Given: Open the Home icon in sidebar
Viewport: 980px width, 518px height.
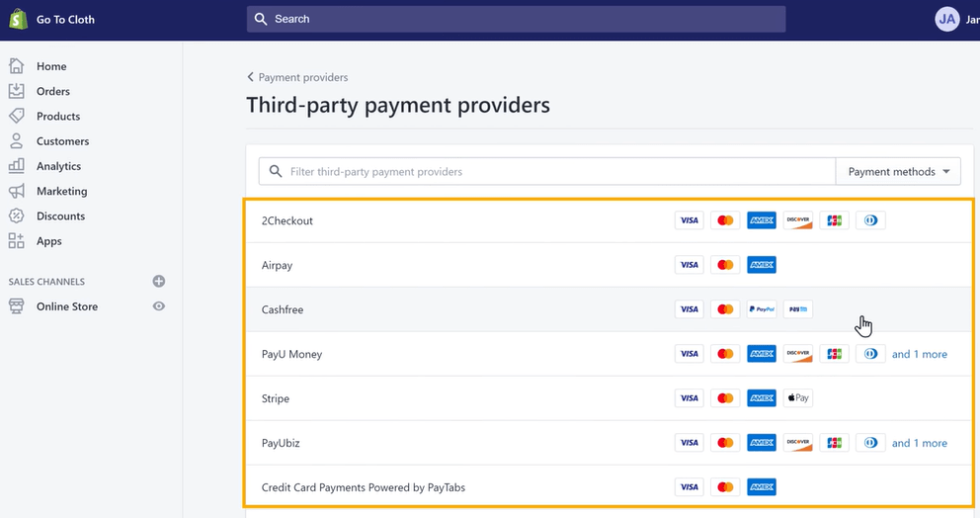Looking at the screenshot, I should point(16,65).
